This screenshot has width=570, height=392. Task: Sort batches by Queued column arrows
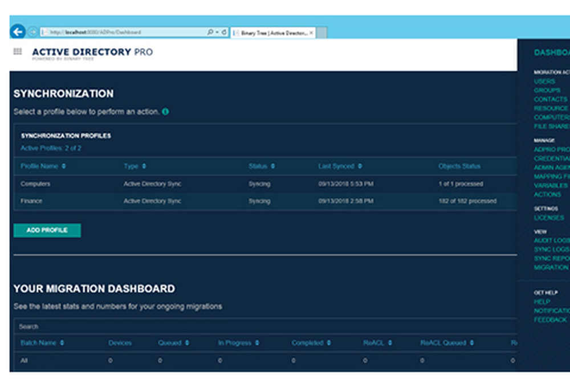click(x=187, y=342)
